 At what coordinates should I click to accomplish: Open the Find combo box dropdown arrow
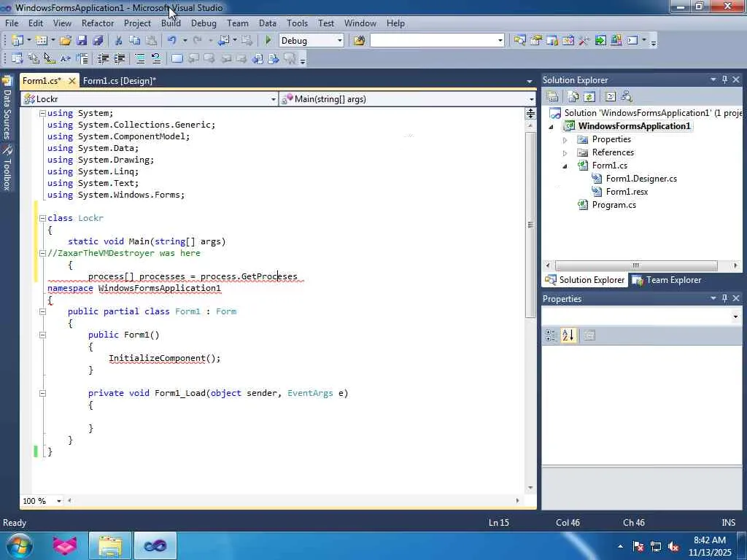tap(500, 41)
